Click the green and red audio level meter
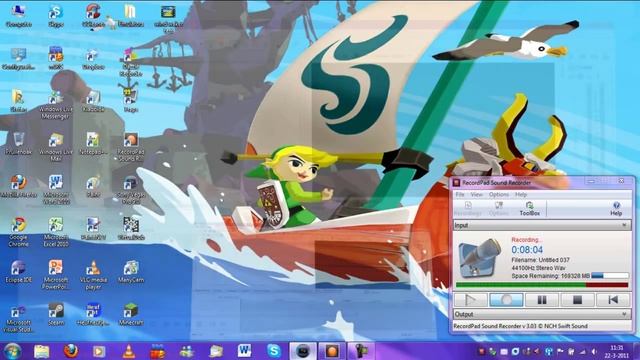 tap(542, 285)
